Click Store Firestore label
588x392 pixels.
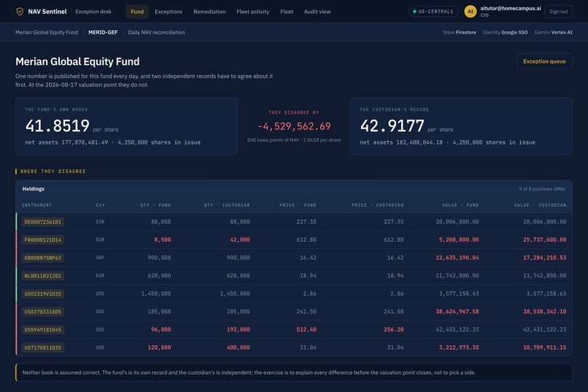460,32
